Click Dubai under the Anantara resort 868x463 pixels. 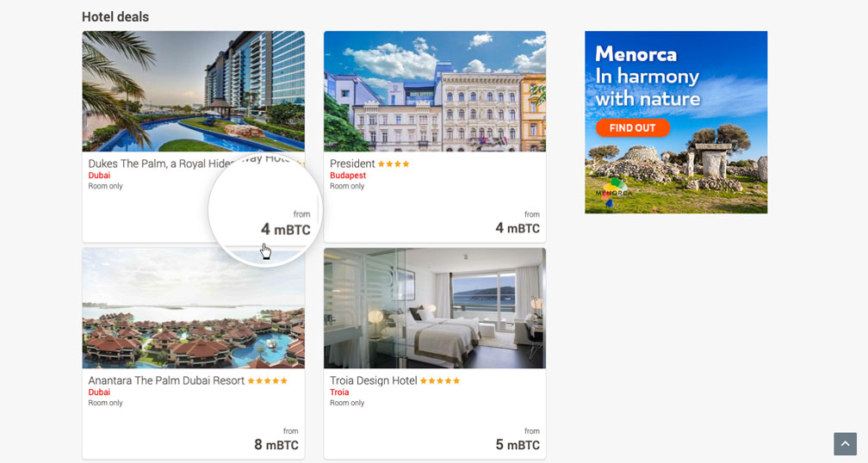tap(99, 392)
